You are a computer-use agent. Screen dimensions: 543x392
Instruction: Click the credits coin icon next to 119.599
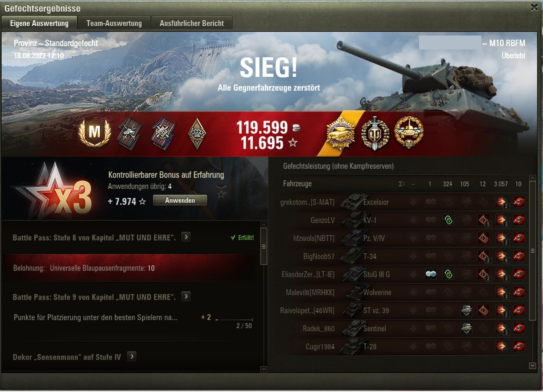(296, 127)
